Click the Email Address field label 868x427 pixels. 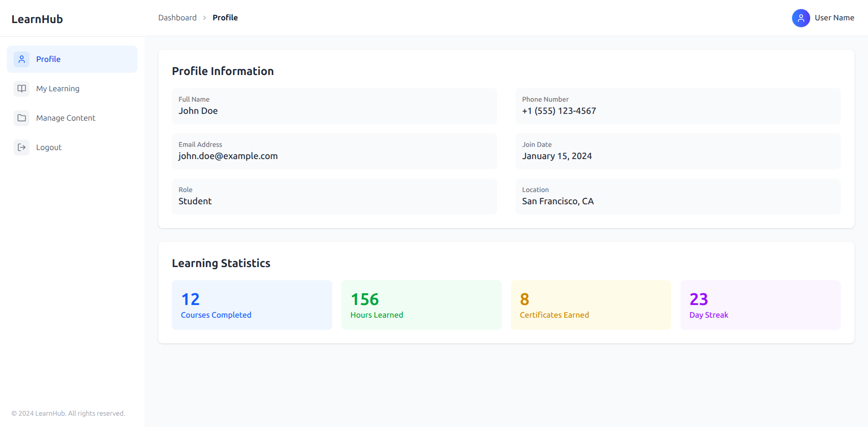pyautogui.click(x=200, y=145)
